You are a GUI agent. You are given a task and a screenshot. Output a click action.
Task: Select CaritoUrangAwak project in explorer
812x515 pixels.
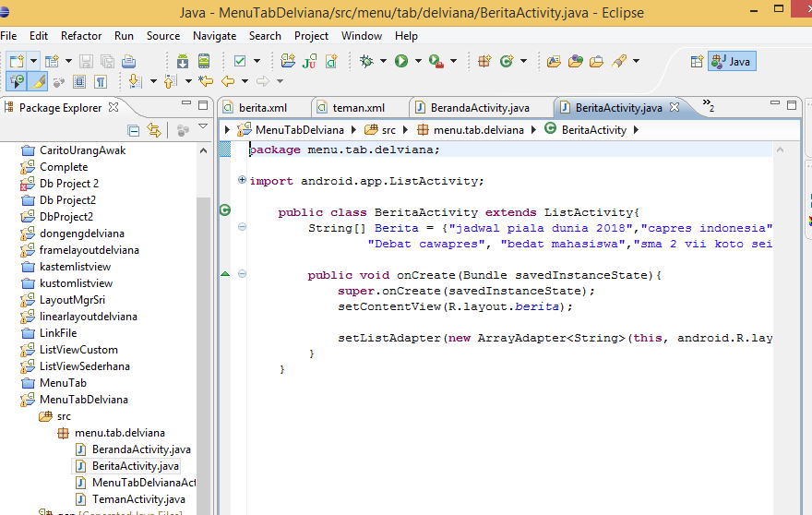tap(82, 150)
